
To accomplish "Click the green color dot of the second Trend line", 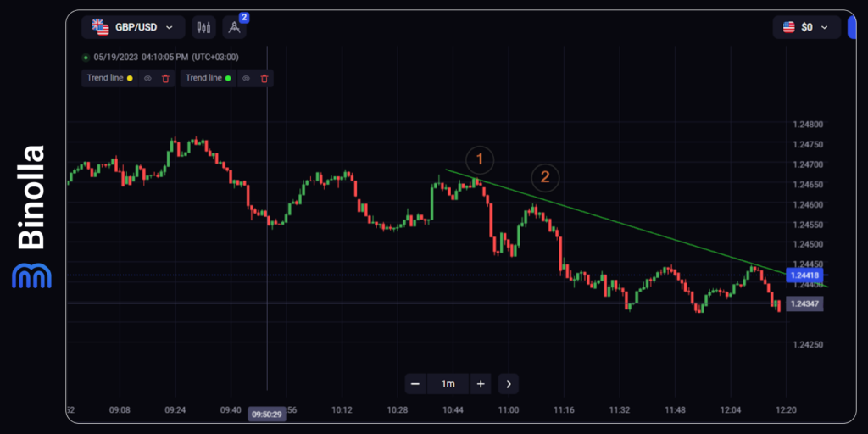I will pos(228,79).
